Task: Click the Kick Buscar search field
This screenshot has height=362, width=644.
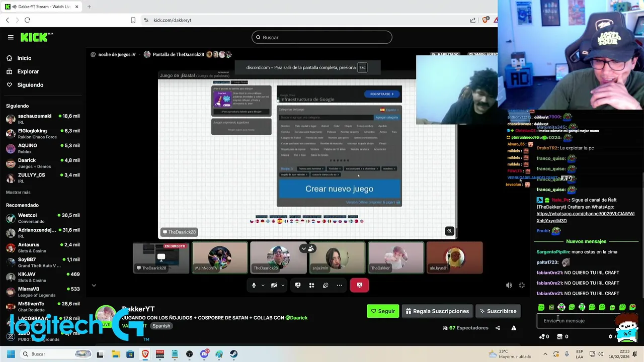Action: (322, 37)
